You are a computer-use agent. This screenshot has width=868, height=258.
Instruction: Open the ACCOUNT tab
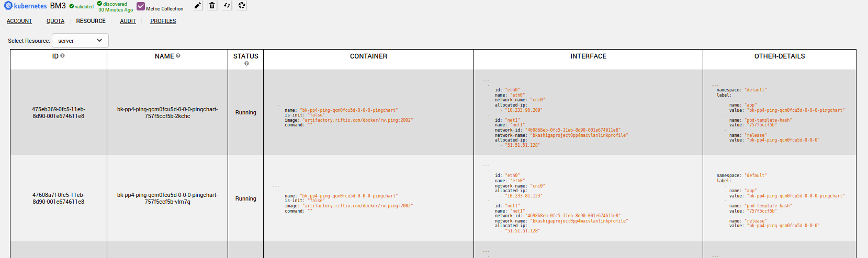(19, 21)
